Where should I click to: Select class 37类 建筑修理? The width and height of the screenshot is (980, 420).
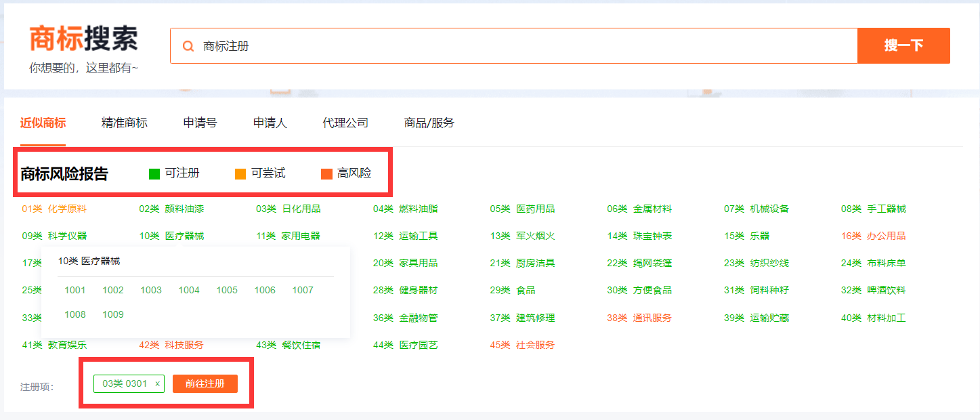[522, 318]
